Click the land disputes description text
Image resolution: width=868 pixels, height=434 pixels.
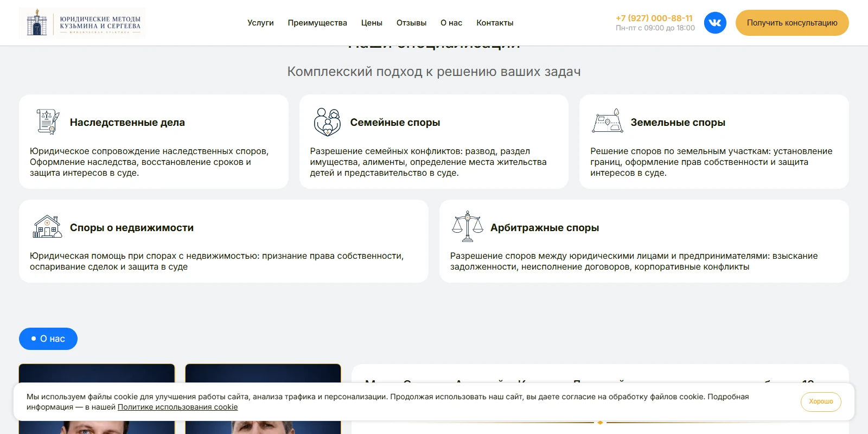tap(711, 162)
